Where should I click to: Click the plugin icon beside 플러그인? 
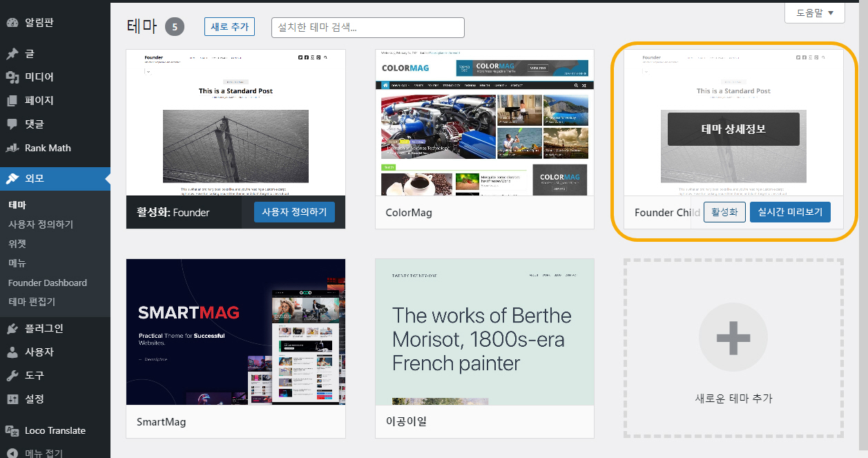12,329
